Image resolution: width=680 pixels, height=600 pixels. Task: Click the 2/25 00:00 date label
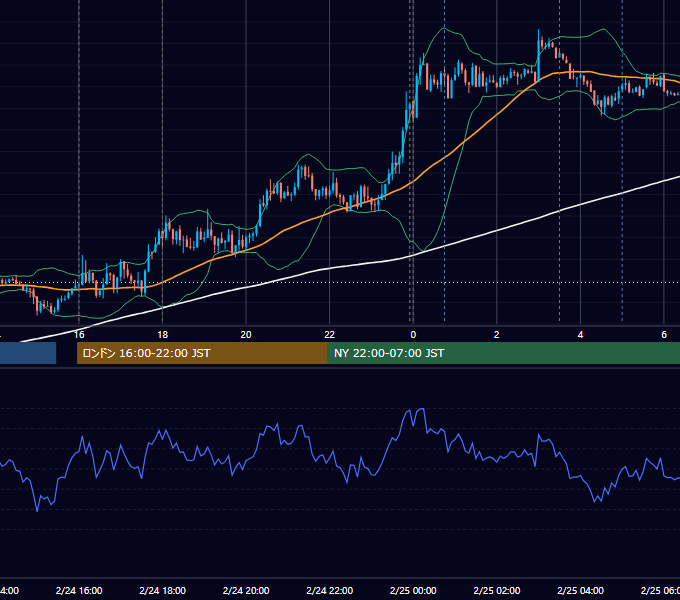[413, 590]
